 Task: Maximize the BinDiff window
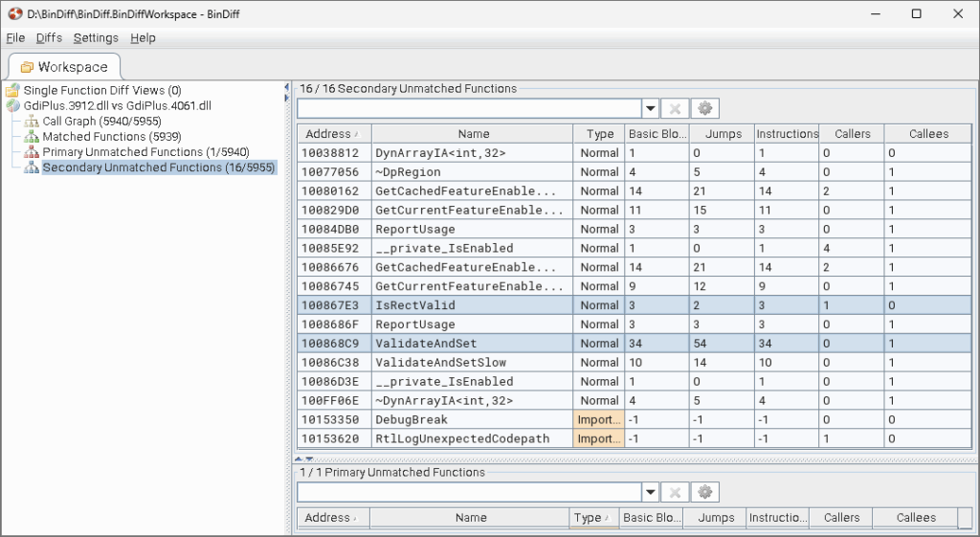[916, 13]
